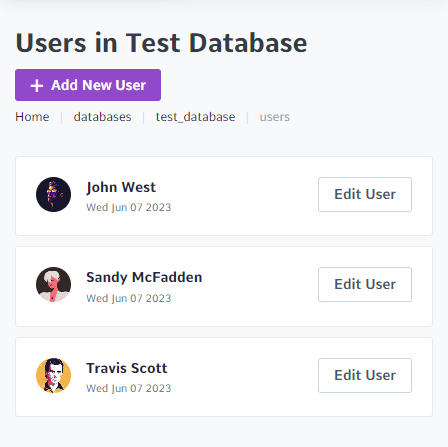Click the Users in Test Database heading
The image size is (448, 447).
(161, 43)
